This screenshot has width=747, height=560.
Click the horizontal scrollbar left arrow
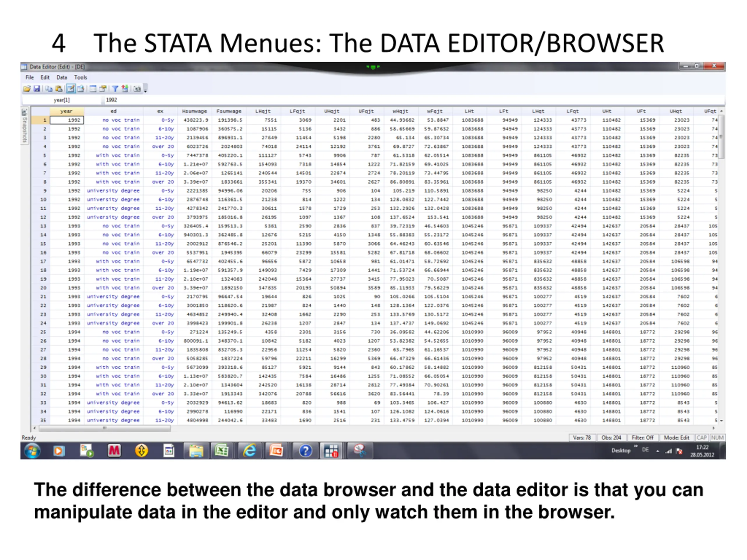35,428
